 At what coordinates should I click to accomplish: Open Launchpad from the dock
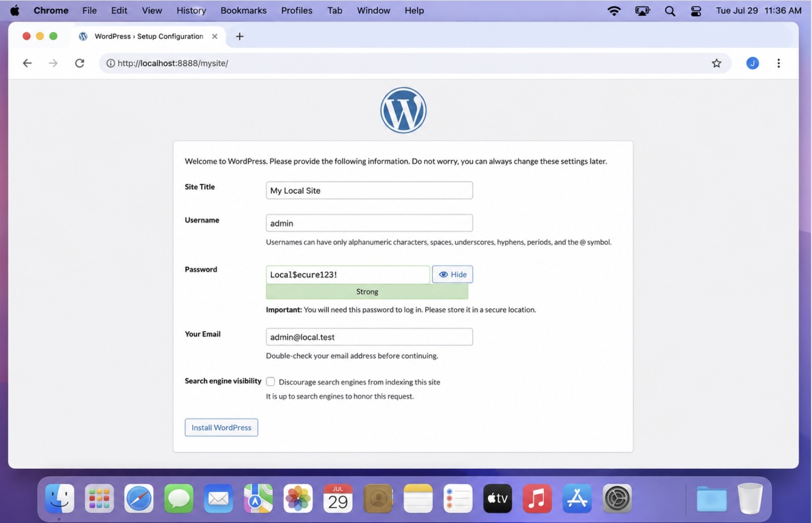(x=99, y=499)
